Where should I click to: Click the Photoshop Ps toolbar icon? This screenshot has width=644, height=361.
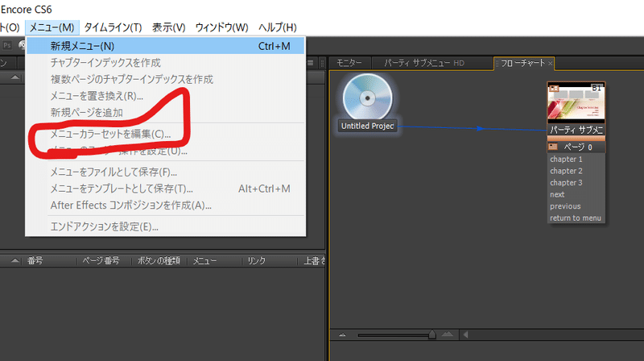[7, 45]
